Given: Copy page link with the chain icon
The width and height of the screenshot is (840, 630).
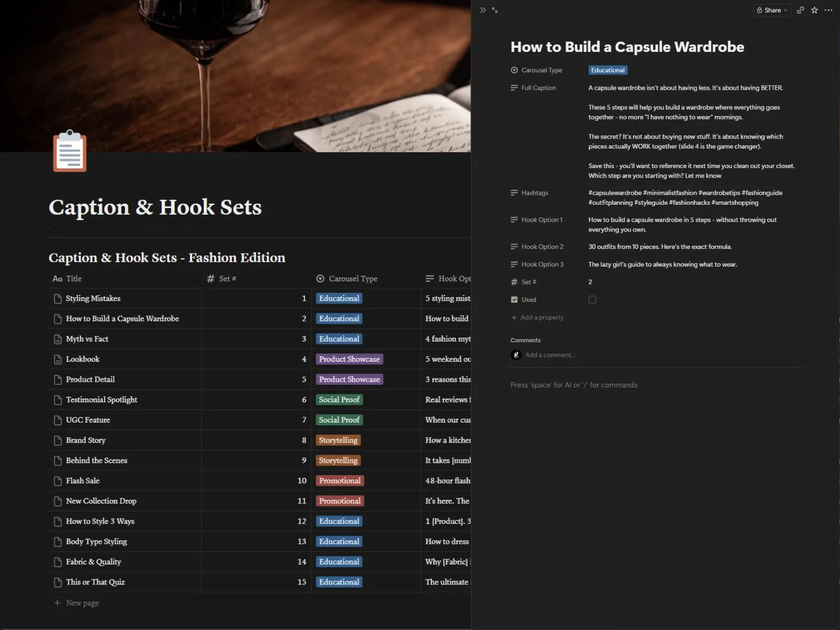Looking at the screenshot, I should pos(800,10).
